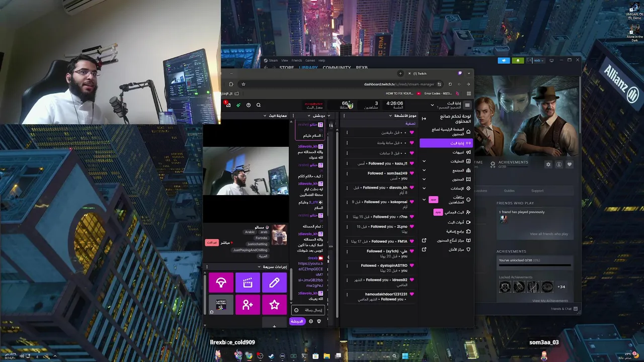Open the youtu.be link in chat

[x=310, y=275]
